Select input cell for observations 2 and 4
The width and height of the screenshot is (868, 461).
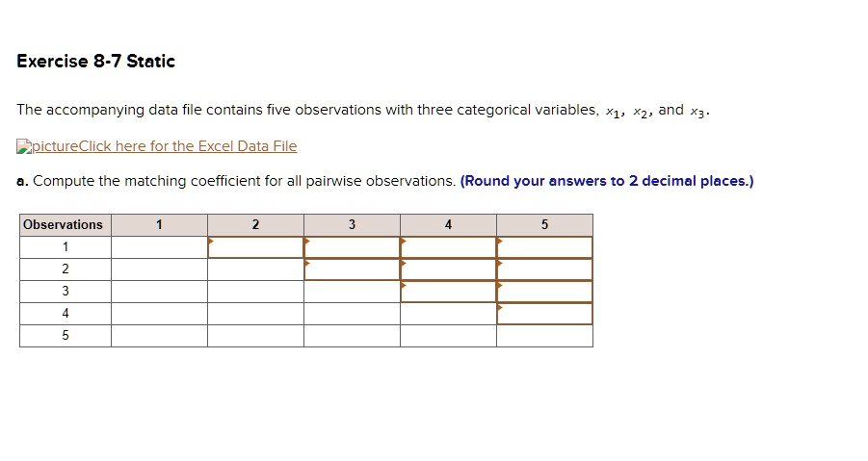point(448,269)
